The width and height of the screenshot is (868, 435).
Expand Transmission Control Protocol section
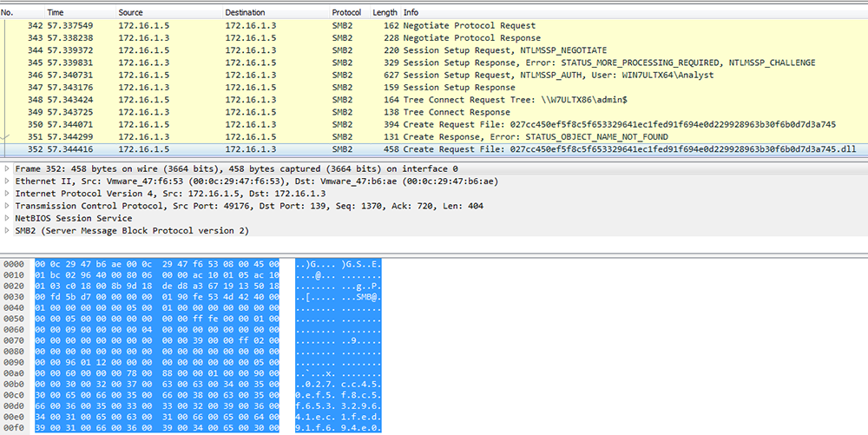[x=7, y=206]
